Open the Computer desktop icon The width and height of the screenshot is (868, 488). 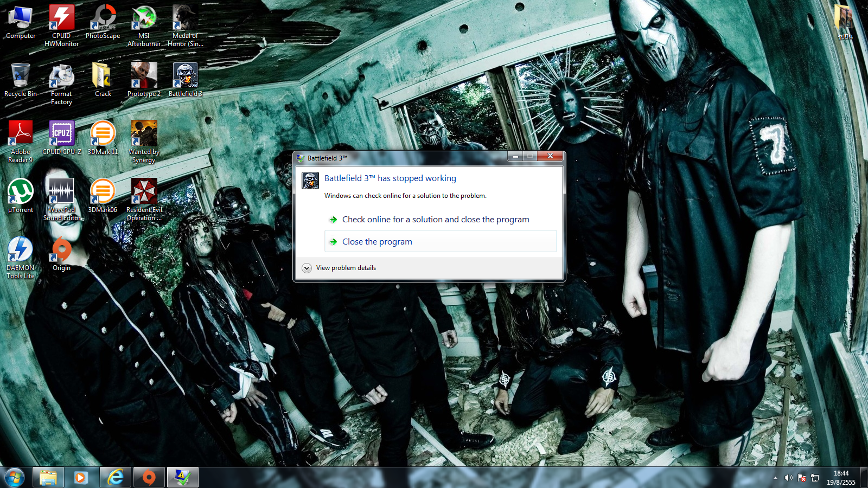coord(21,22)
